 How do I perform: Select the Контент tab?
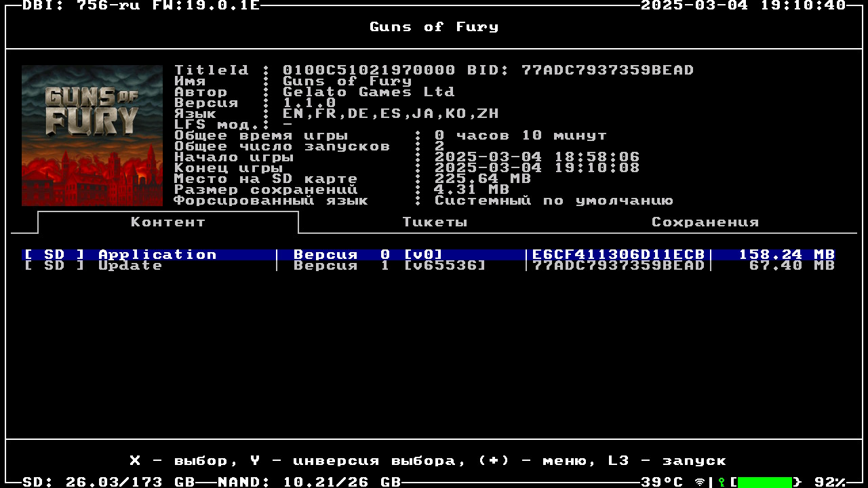click(167, 222)
